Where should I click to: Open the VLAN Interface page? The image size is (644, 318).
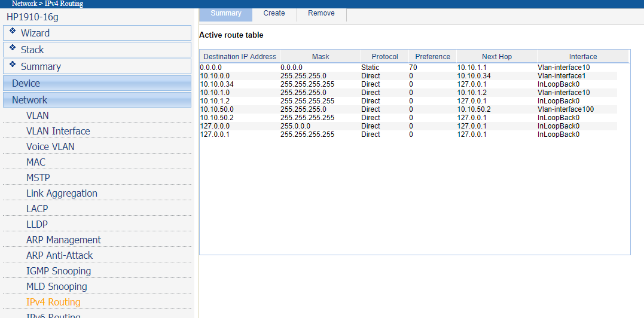pos(58,132)
